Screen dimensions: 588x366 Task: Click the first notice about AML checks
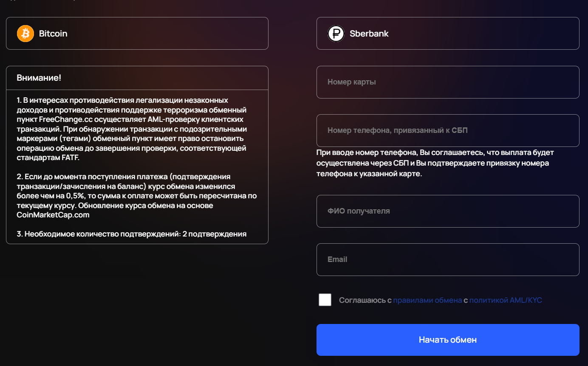pyautogui.click(x=132, y=129)
